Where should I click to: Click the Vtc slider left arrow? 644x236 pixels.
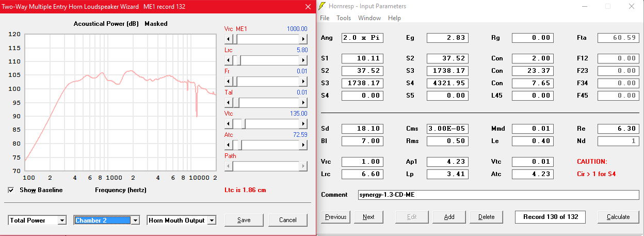(229, 124)
